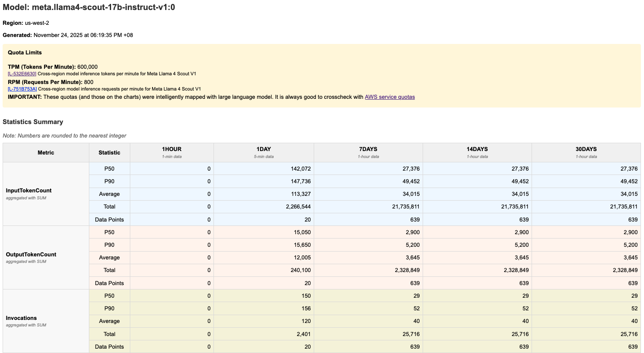Viewport: 644px width, 353px height.
Task: Select the 1DAY Invocations total value 2,401
Action: 304,334
